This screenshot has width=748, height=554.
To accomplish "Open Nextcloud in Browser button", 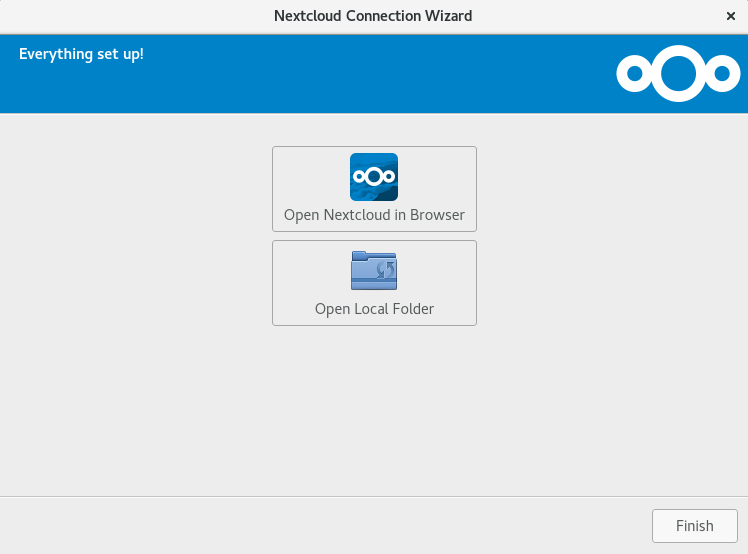I will (374, 189).
